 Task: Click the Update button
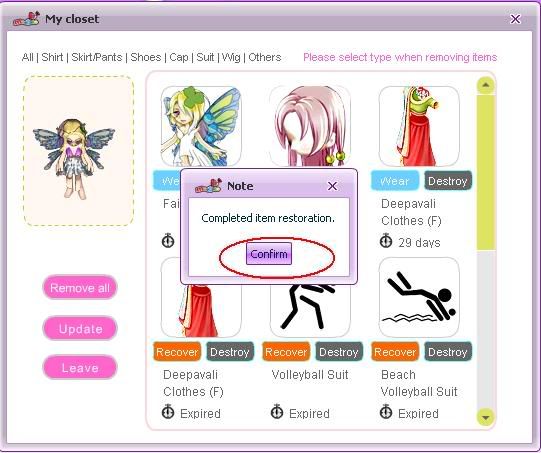point(80,328)
